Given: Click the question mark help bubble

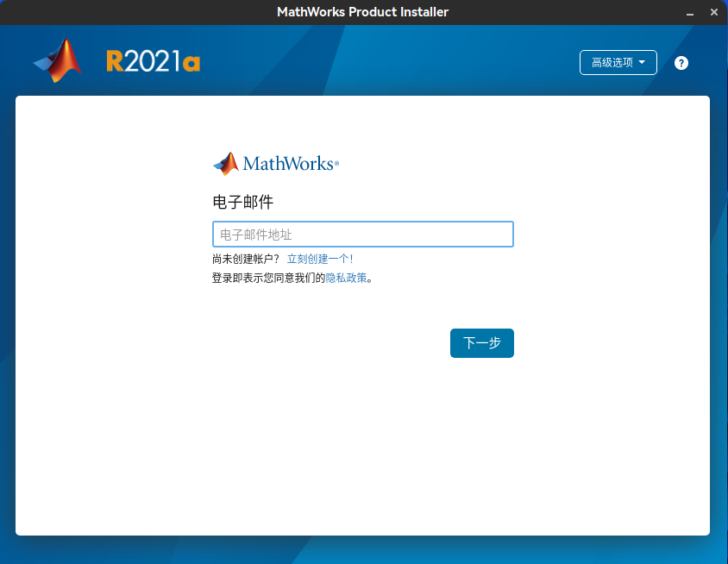Looking at the screenshot, I should click(681, 62).
